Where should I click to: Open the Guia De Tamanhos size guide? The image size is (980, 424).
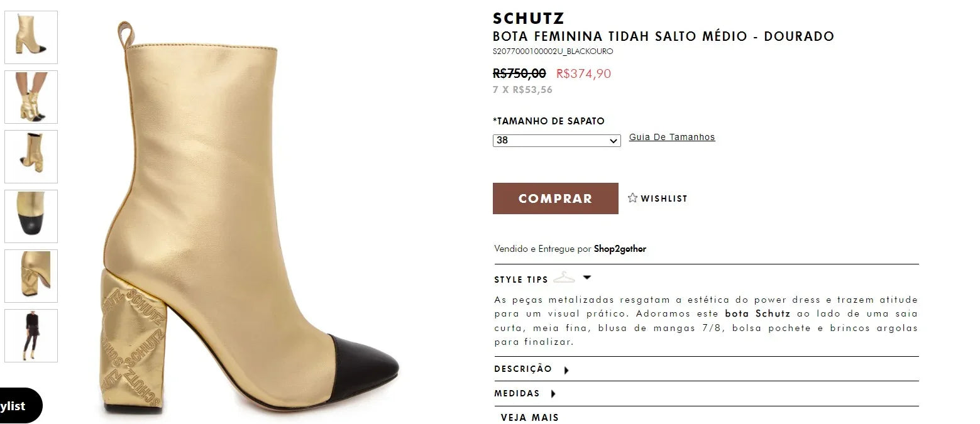click(x=671, y=136)
